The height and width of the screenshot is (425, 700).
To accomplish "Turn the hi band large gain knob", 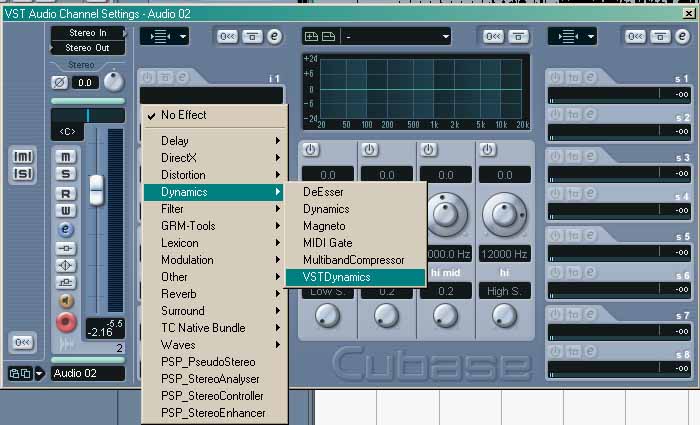I will point(504,215).
